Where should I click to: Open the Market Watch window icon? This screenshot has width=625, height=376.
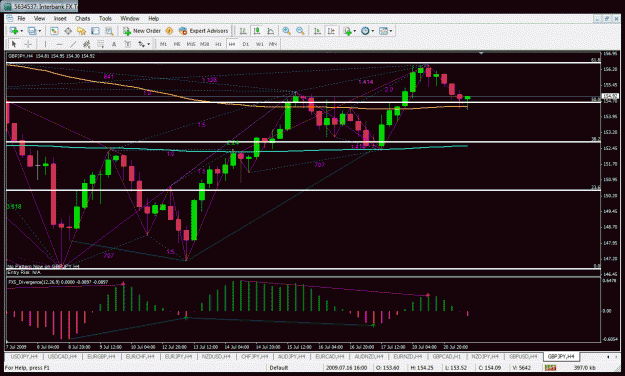pyautogui.click(x=54, y=31)
